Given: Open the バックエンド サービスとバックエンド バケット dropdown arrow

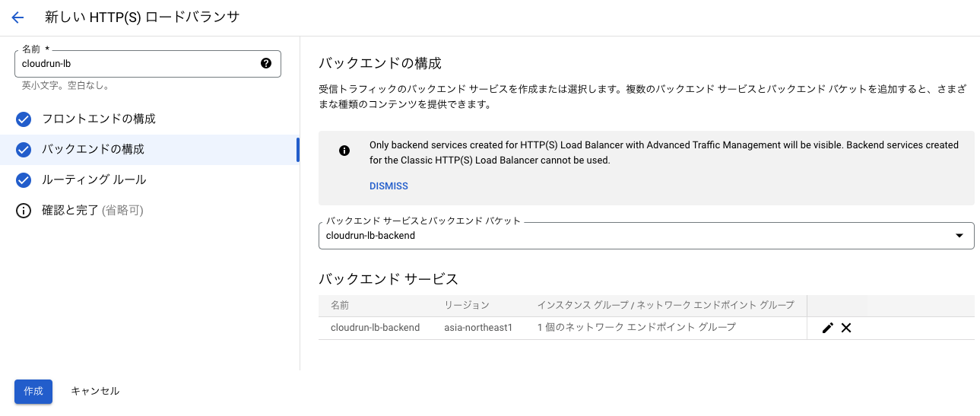Looking at the screenshot, I should pos(959,236).
